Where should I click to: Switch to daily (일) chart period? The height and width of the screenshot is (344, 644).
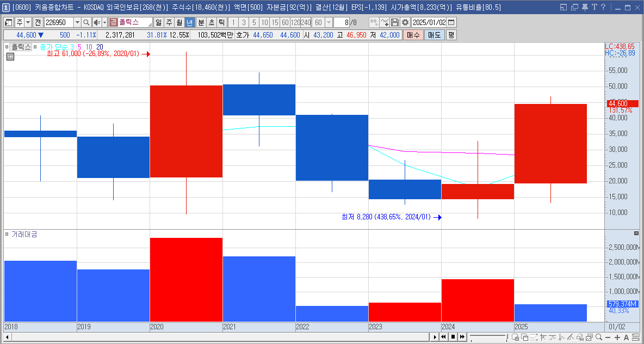coord(158,22)
